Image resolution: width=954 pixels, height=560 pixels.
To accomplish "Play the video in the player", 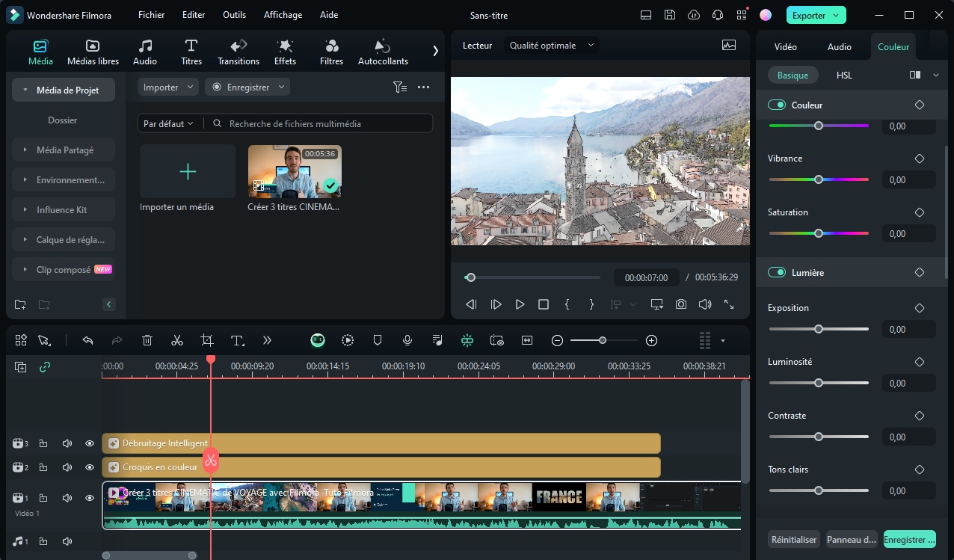I will point(520,304).
